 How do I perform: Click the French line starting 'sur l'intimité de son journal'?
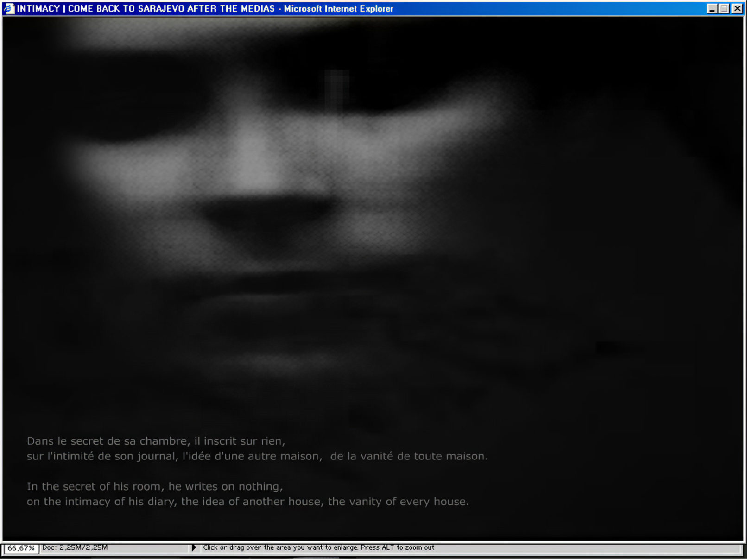(174, 456)
